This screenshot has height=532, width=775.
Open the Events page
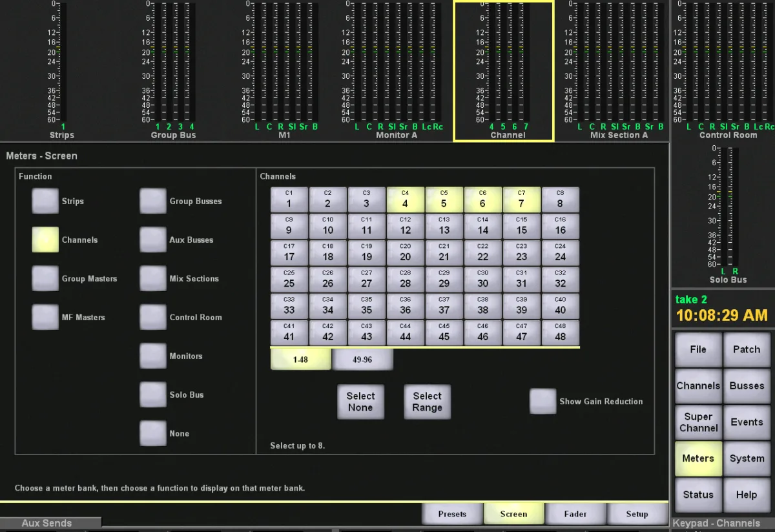[747, 422]
